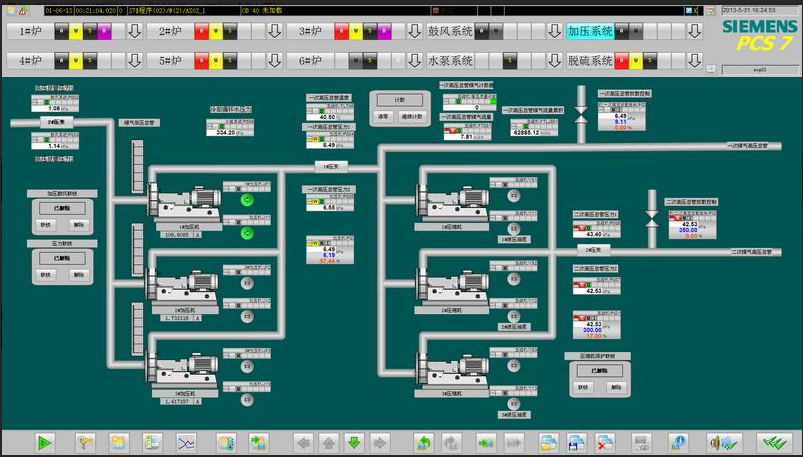Toggle lower green status circle of 1#加压机
The height and width of the screenshot is (457, 803).
tap(247, 234)
